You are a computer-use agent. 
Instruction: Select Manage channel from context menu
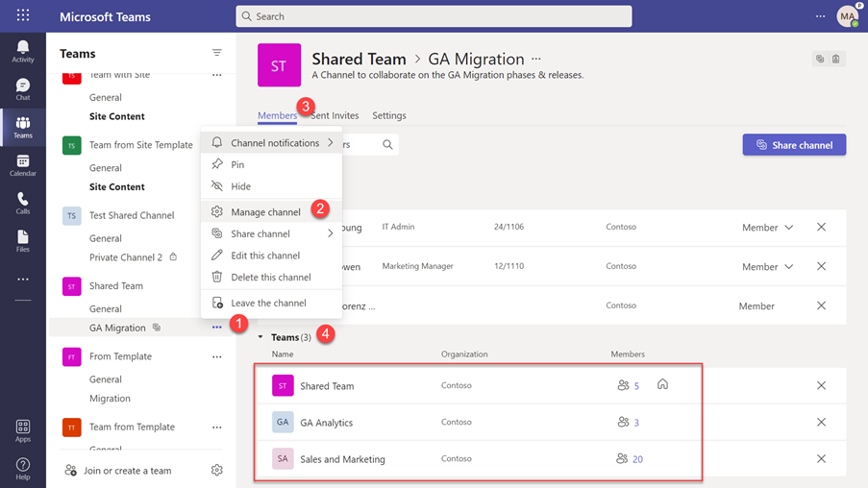265,211
